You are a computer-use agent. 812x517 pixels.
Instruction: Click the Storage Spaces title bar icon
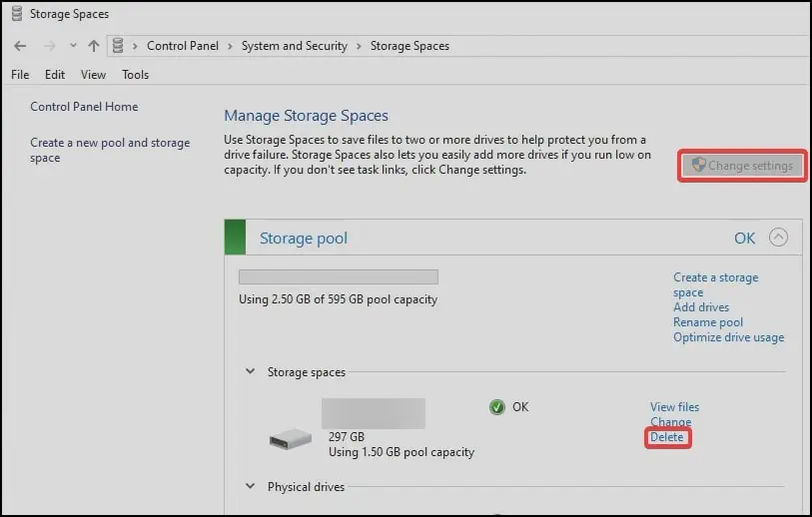point(19,14)
